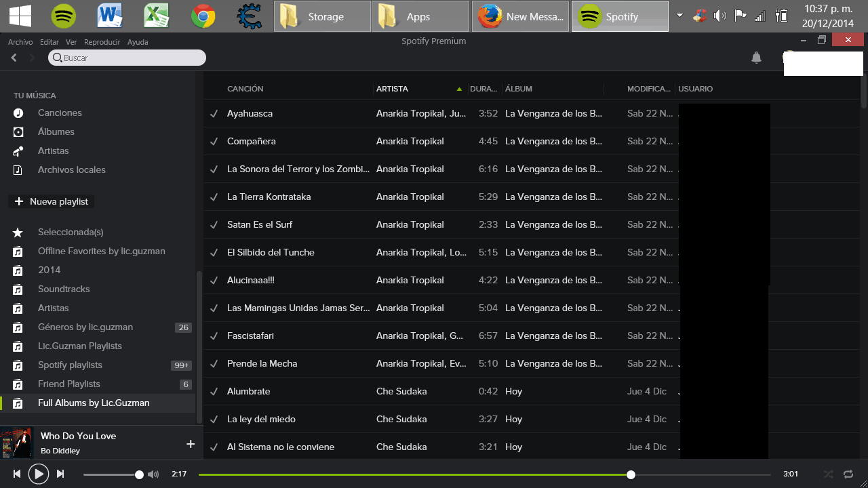Open Géneros by lic.guzman folder

(x=85, y=327)
